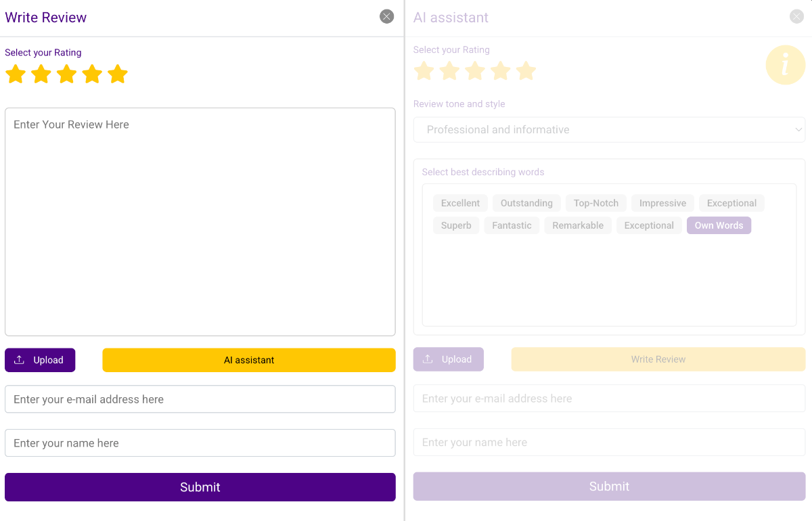Image resolution: width=812 pixels, height=521 pixels.
Task: Close the Write Review panel
Action: pyautogui.click(x=386, y=17)
